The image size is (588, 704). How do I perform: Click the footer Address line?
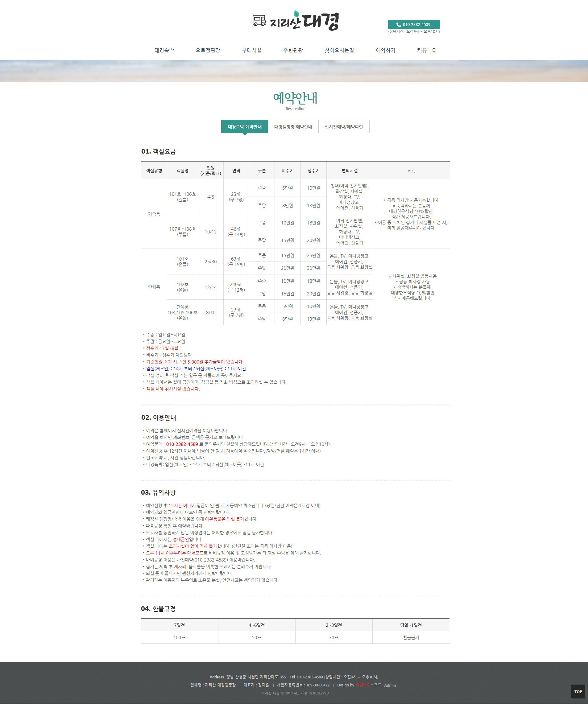(x=247, y=677)
